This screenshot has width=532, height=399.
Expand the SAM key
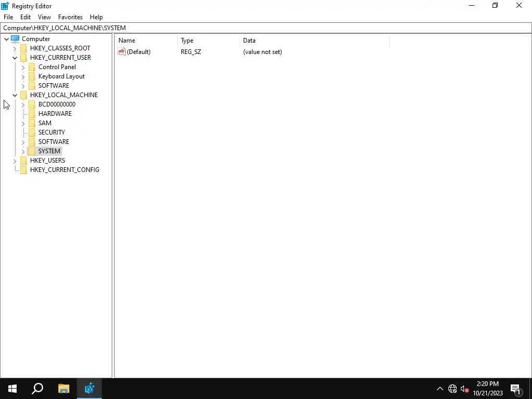(x=23, y=123)
